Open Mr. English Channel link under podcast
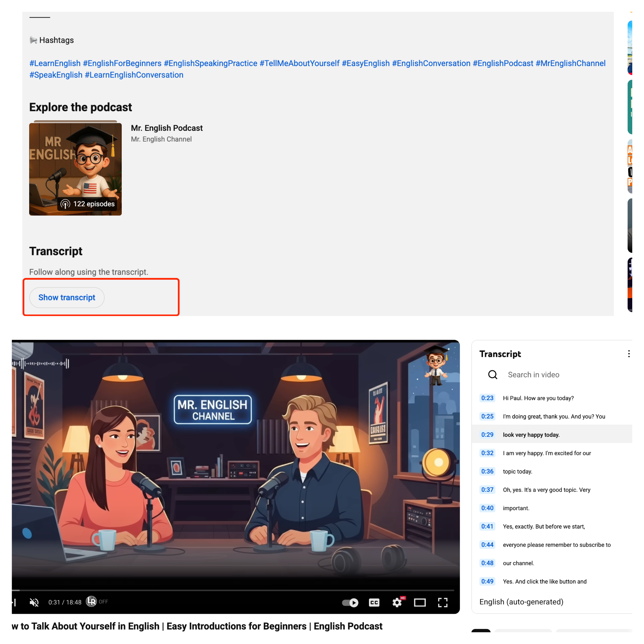 tap(161, 139)
